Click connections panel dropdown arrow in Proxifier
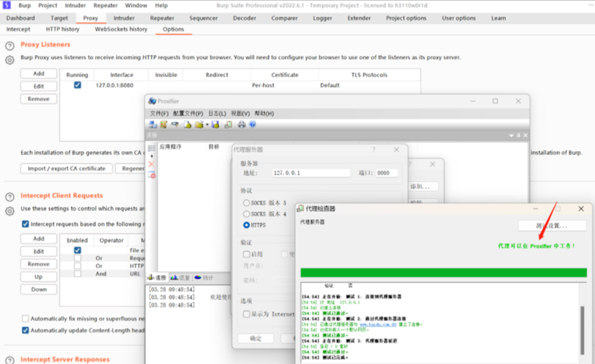 [x=511, y=136]
